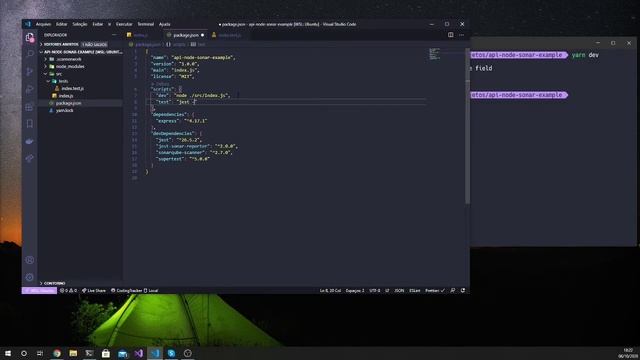Open the Accounts menu icon
Image resolution: width=640 pixels, height=360 pixels.
[29, 260]
